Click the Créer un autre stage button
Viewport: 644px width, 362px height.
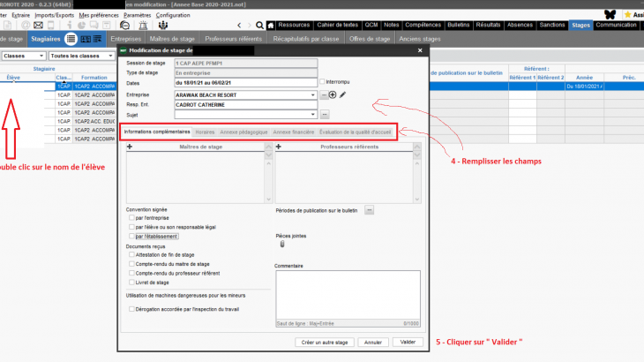click(x=326, y=342)
